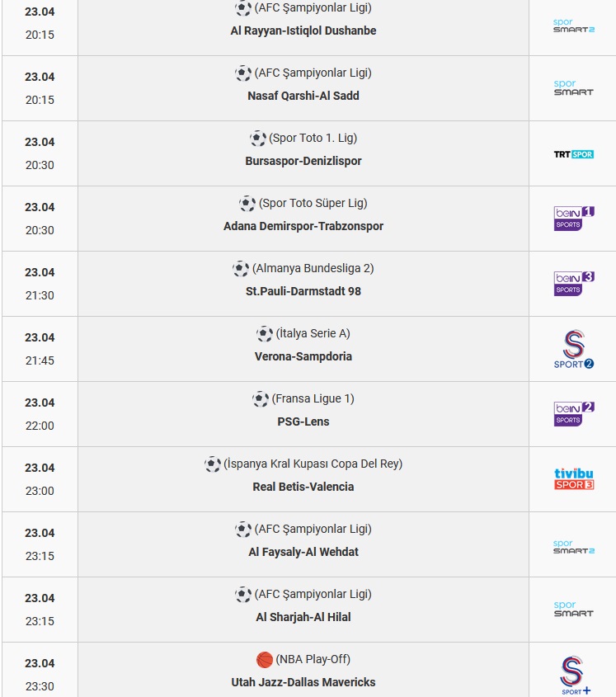The image size is (616, 697).
Task: Click the Al Sharjah-Al Hilal match title
Action: 303,618
